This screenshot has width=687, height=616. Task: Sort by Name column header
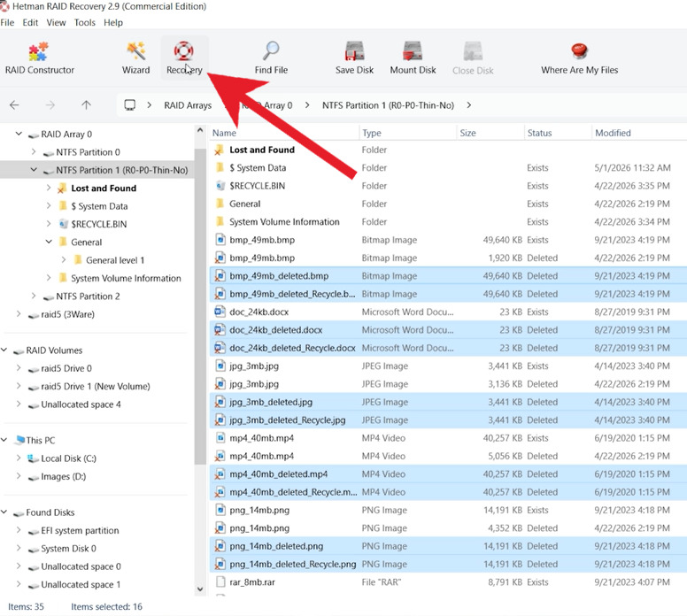(x=284, y=133)
